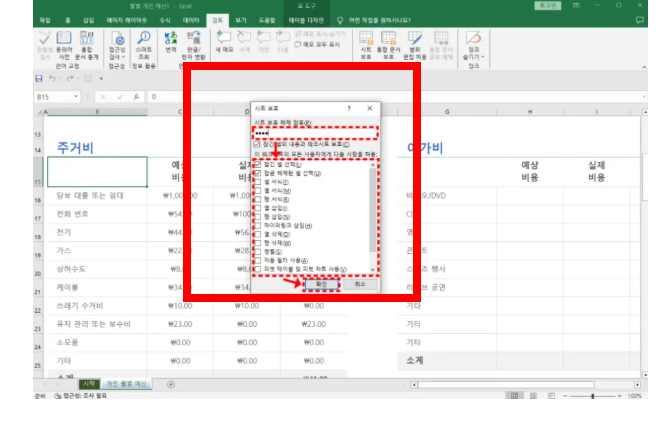This screenshot has width=666, height=445.
Task: Enable 'Sort' (정렬) checkbox
Action: coord(257,252)
